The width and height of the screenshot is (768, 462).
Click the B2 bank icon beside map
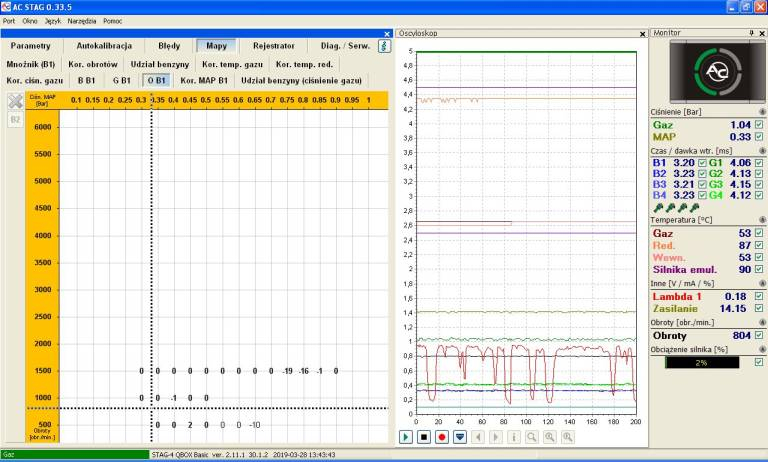tap(15, 120)
